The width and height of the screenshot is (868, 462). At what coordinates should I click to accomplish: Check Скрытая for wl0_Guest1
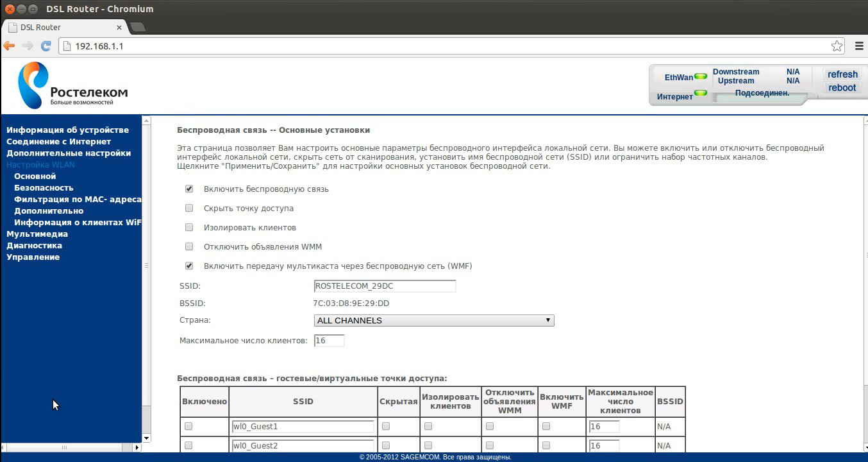[x=386, y=426]
